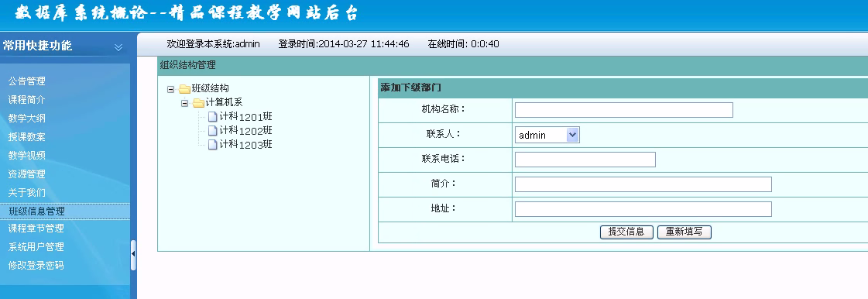The image size is (868, 299).
Task: Open the 联系人 admin dropdown
Action: (x=547, y=135)
